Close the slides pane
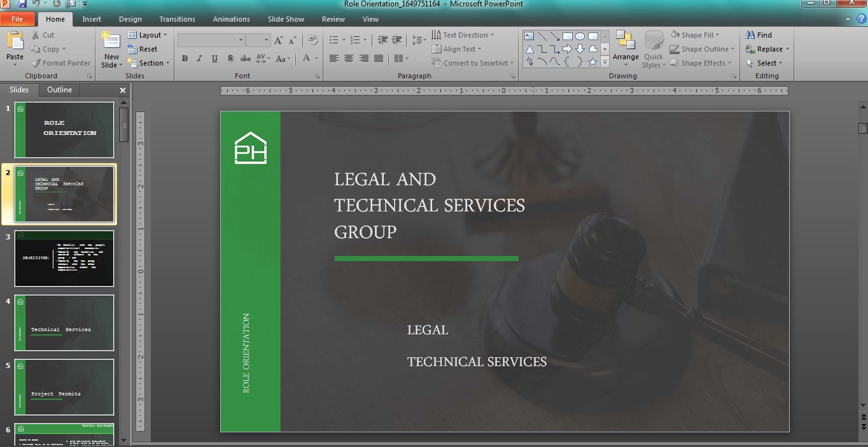Viewport: 868px width, 447px height. [x=123, y=90]
